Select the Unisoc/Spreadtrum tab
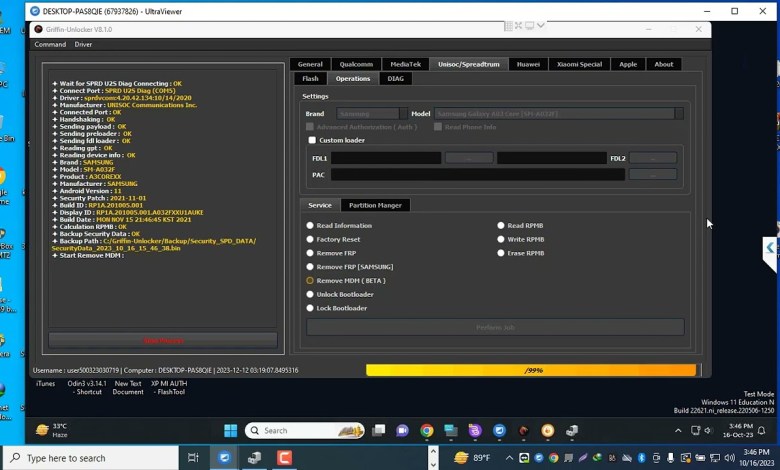Viewport: 780px width, 470px height. [469, 64]
